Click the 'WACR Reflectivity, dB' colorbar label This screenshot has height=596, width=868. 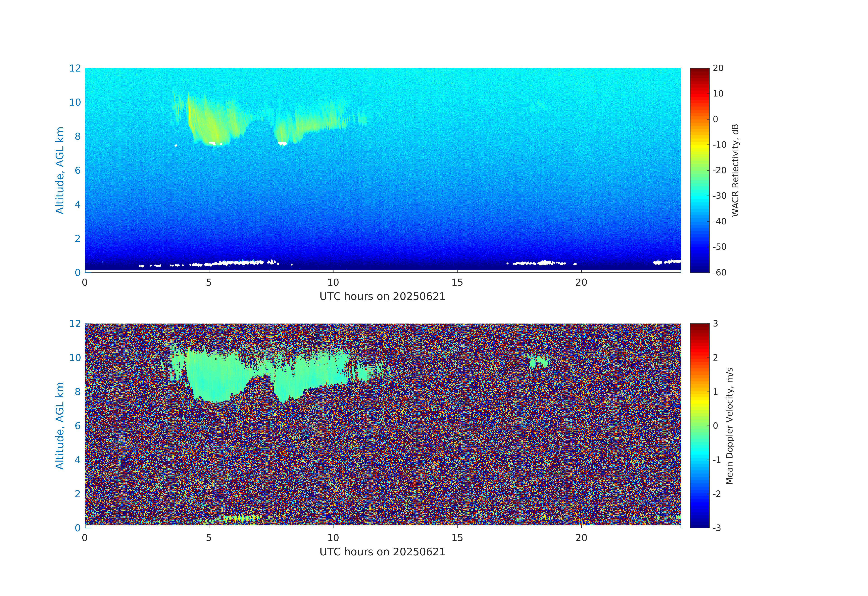click(x=735, y=170)
